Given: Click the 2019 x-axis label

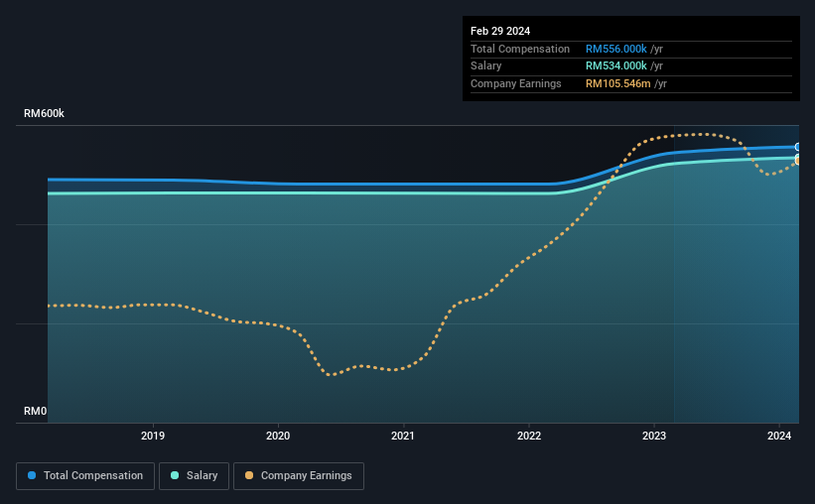Looking at the screenshot, I should (153, 436).
